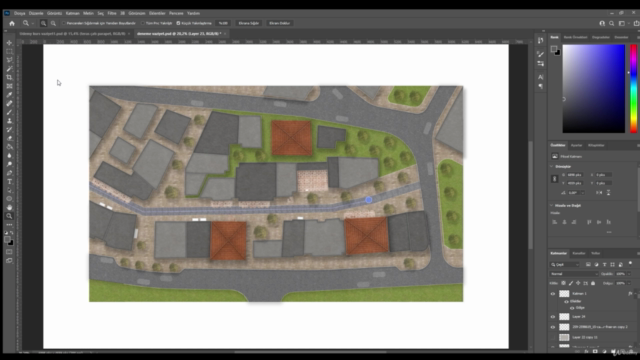Viewport: 640px width, 360px height.
Task: Click the vertical hue spectrum slider
Action: (x=633, y=89)
